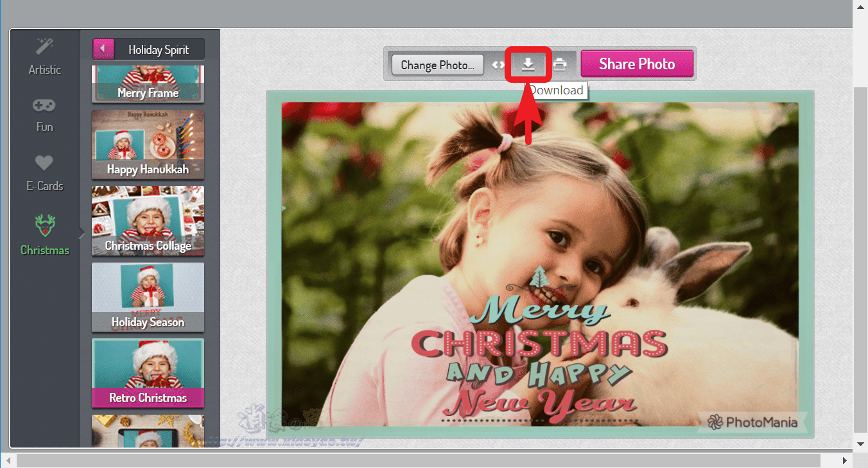
Task: Click the Christmas card photo preview
Action: coord(540,264)
